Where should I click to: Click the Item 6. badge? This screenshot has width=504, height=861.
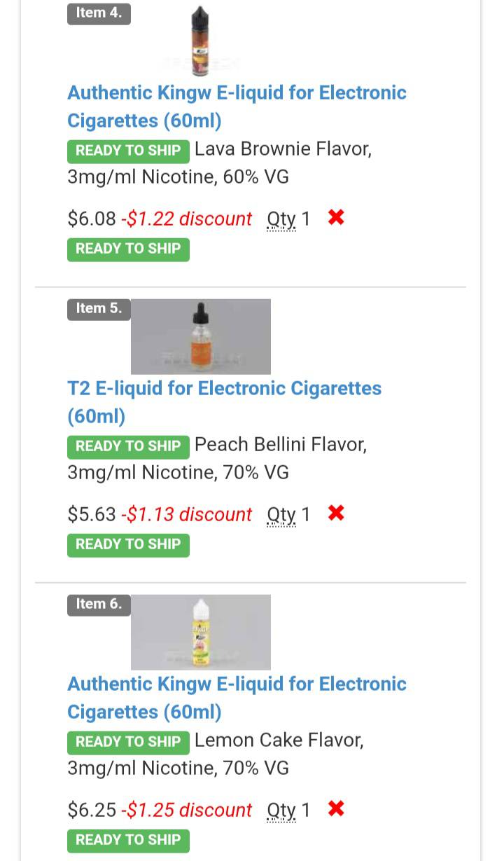click(x=99, y=604)
